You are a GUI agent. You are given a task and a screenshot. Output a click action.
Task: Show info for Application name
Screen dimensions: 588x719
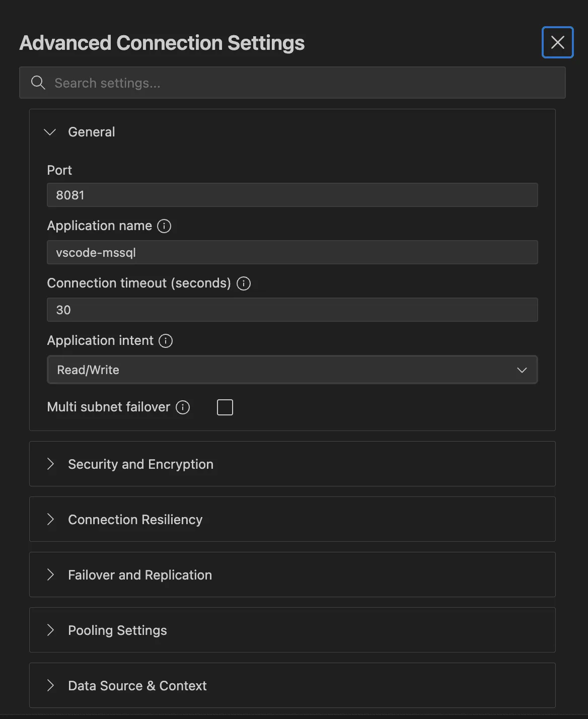pyautogui.click(x=164, y=226)
